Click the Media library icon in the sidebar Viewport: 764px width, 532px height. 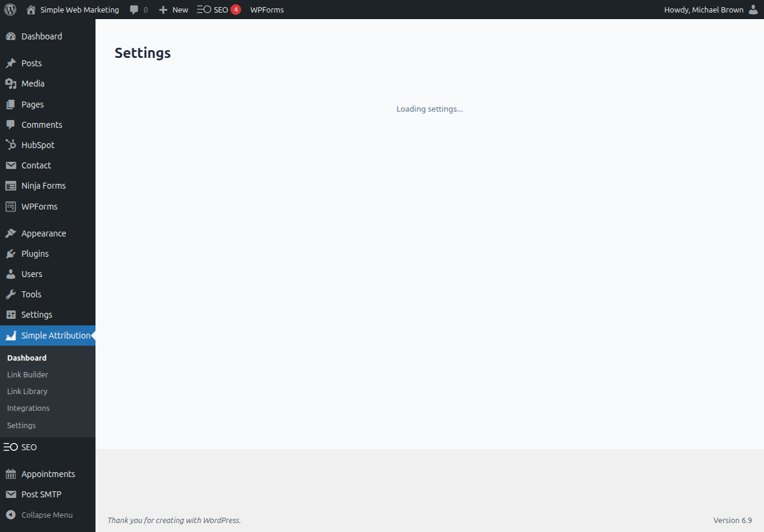tap(11, 83)
